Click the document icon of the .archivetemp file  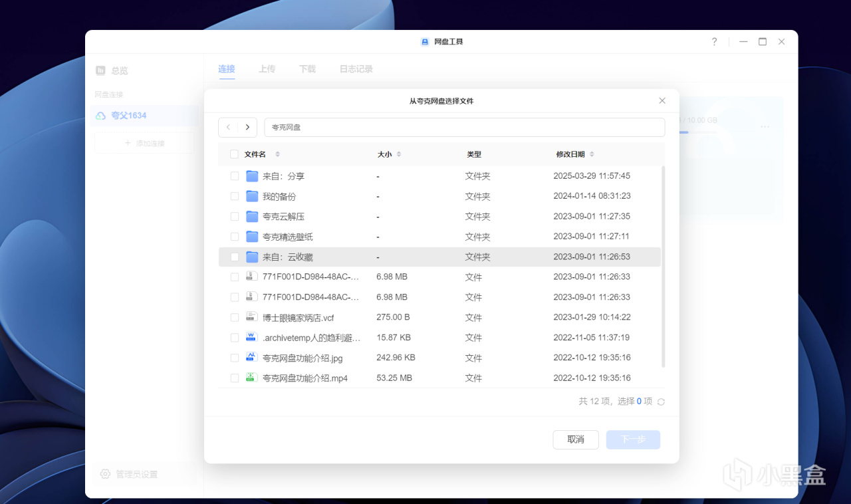(x=251, y=337)
